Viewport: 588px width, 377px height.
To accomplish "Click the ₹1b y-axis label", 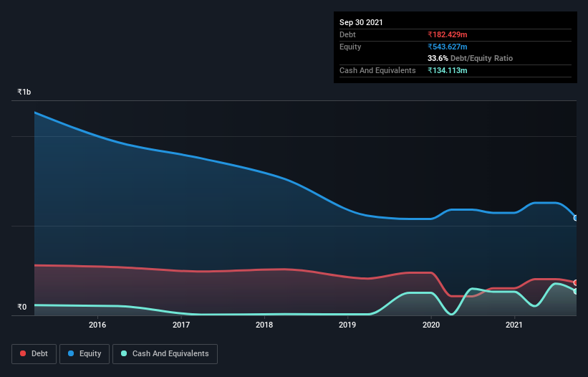I will point(24,92).
